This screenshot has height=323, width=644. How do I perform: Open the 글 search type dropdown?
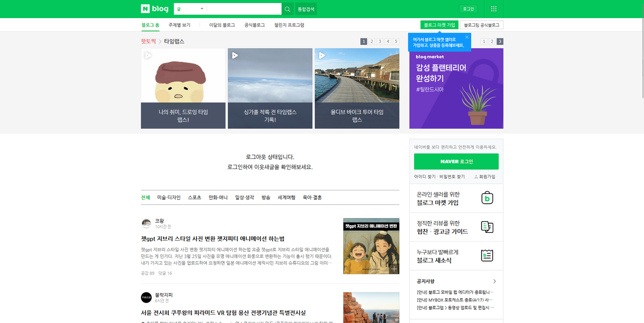click(x=190, y=9)
